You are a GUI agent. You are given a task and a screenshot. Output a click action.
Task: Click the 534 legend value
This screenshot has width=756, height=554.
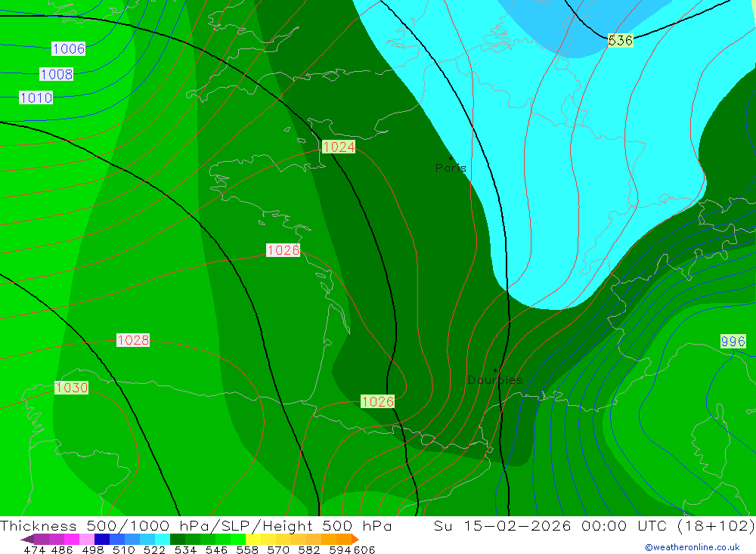(185, 549)
